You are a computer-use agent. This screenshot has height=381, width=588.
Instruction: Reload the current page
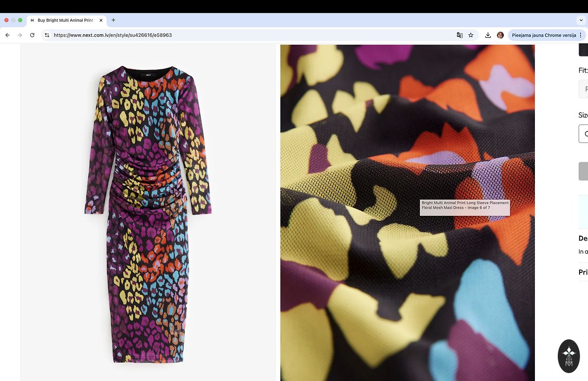coord(32,35)
